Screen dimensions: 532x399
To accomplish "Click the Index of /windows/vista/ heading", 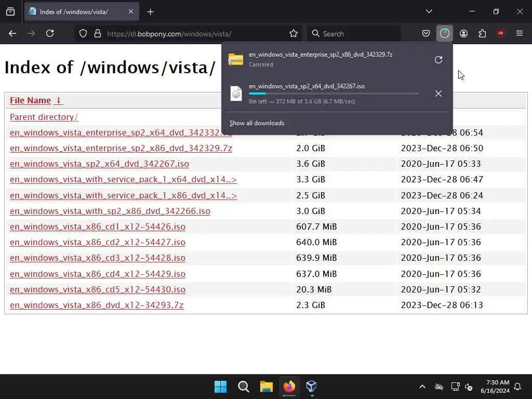I will pos(110,68).
